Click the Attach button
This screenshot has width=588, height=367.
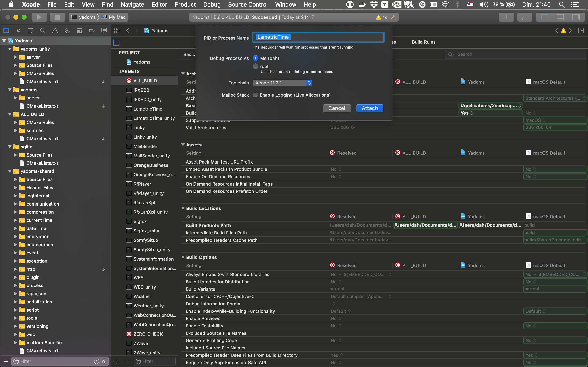(370, 108)
